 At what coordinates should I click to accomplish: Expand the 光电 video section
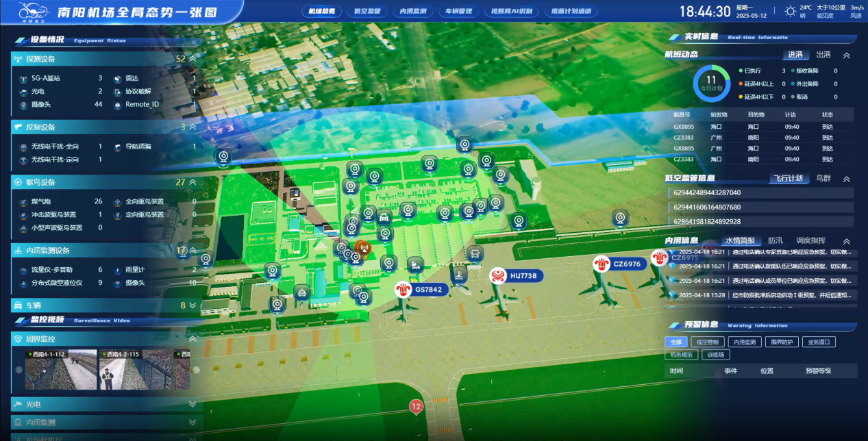pos(193,404)
